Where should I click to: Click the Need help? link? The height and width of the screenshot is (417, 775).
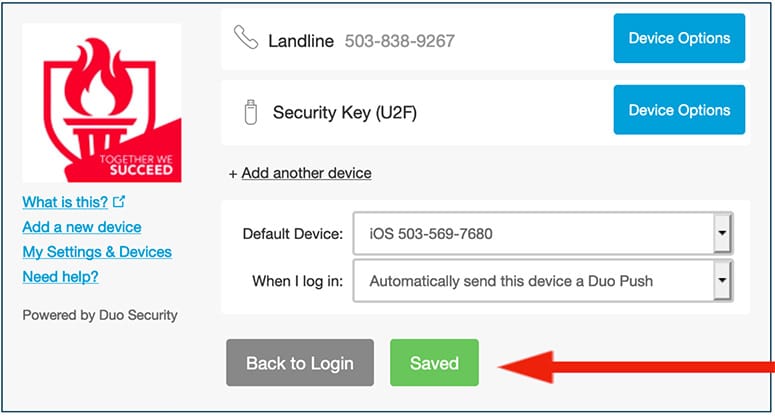(x=60, y=276)
